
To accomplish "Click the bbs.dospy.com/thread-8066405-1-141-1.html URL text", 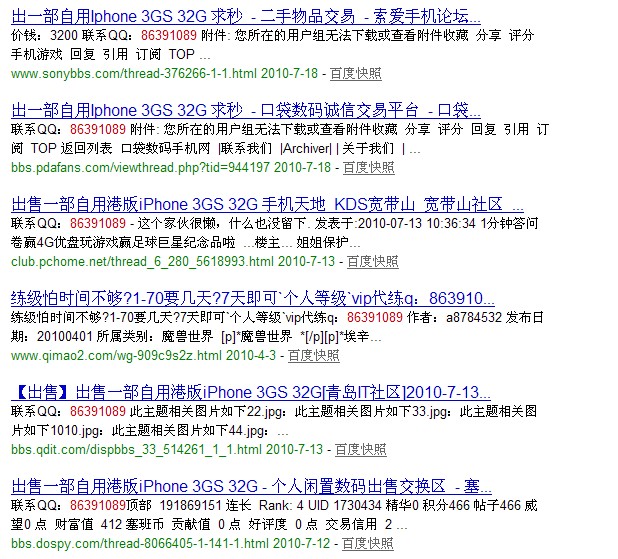I will 140,544.
